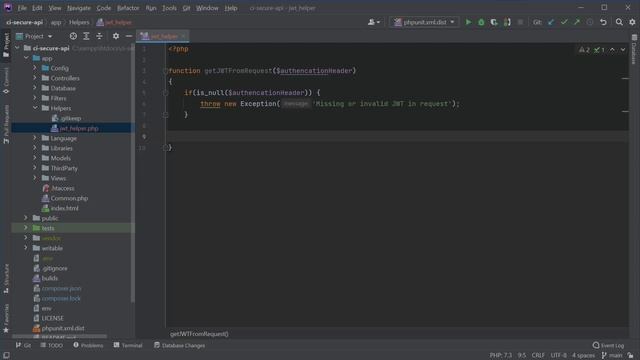Open the Git tool window at bottom

click(23, 345)
